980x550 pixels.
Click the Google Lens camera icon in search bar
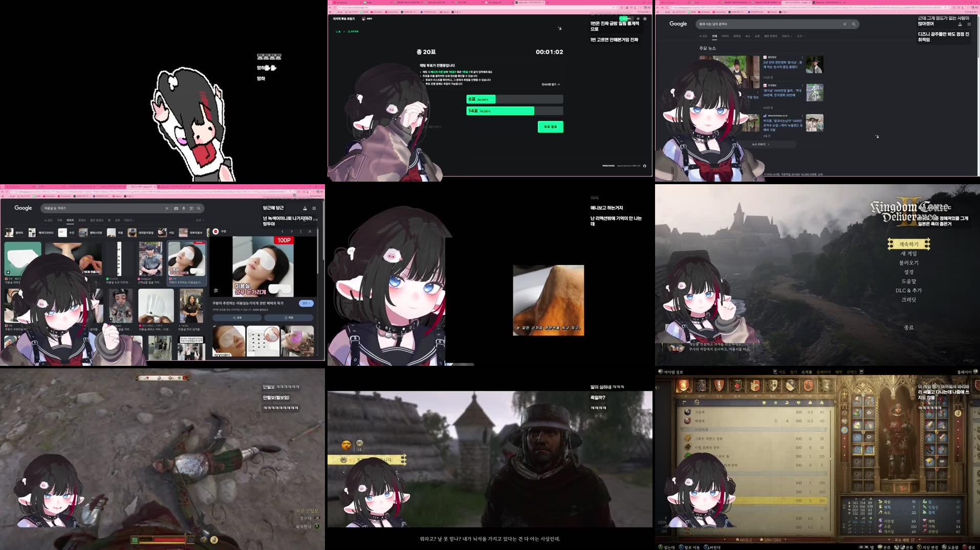click(190, 208)
